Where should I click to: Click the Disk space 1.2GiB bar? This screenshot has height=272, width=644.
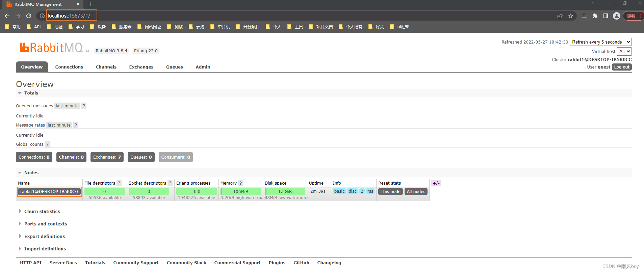click(285, 192)
